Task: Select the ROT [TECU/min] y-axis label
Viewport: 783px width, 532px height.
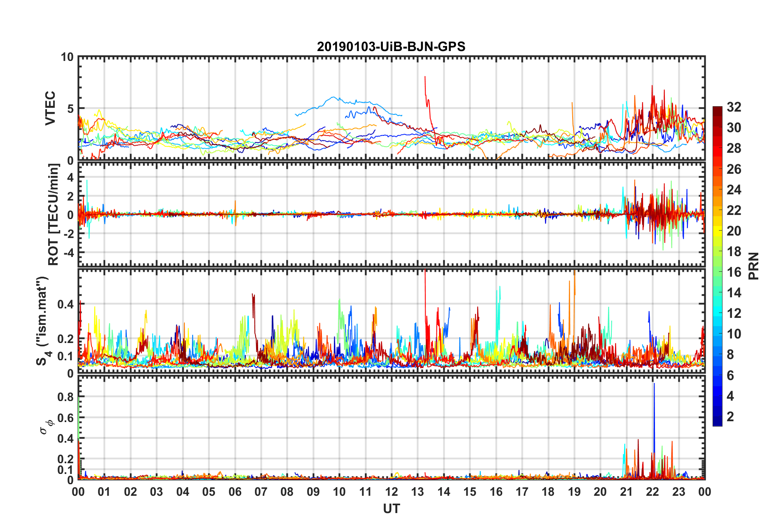Action: pyautogui.click(x=54, y=215)
